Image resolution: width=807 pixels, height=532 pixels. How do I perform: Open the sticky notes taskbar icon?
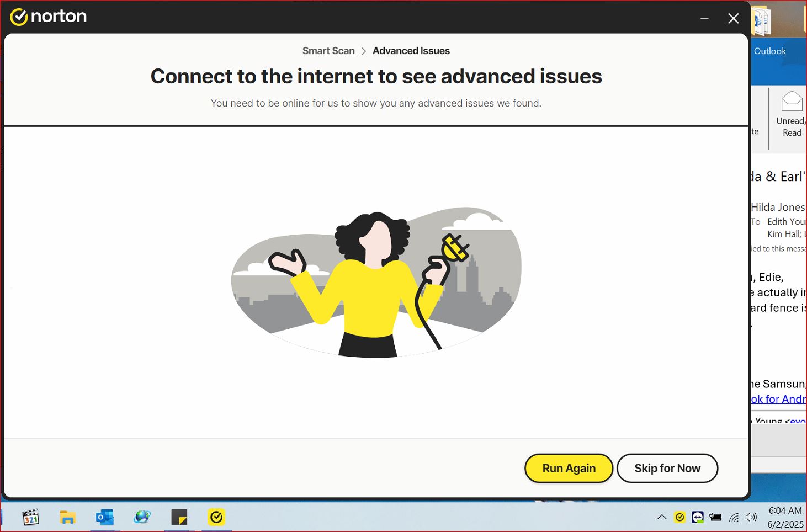point(179,517)
